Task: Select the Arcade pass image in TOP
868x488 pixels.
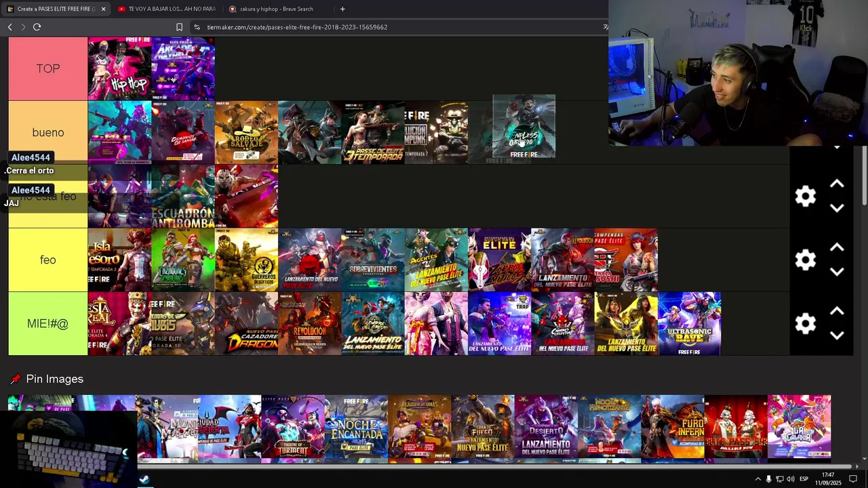Action: click(183, 68)
